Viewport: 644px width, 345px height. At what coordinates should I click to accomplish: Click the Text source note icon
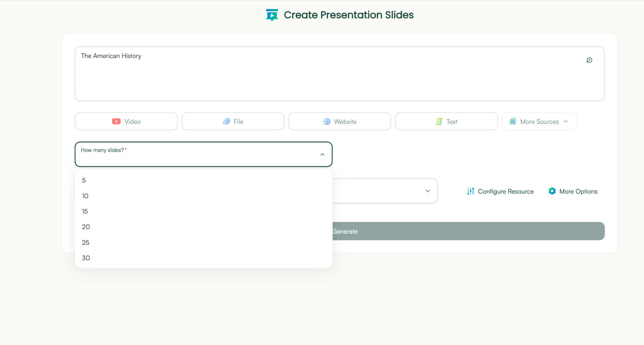point(439,121)
